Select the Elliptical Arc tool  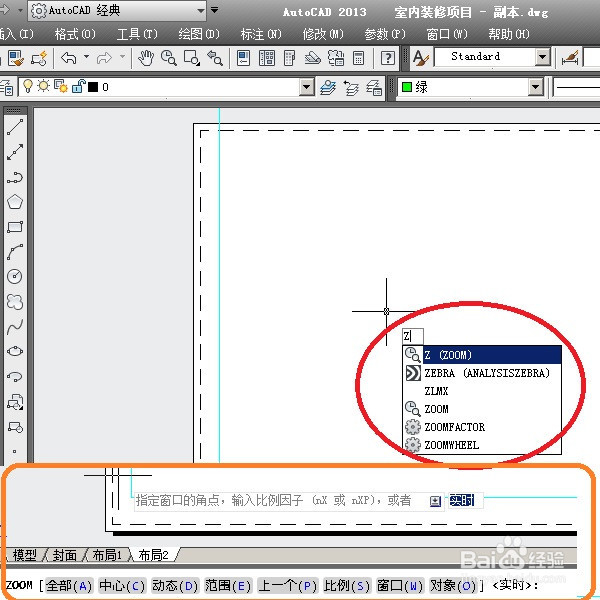click(15, 377)
